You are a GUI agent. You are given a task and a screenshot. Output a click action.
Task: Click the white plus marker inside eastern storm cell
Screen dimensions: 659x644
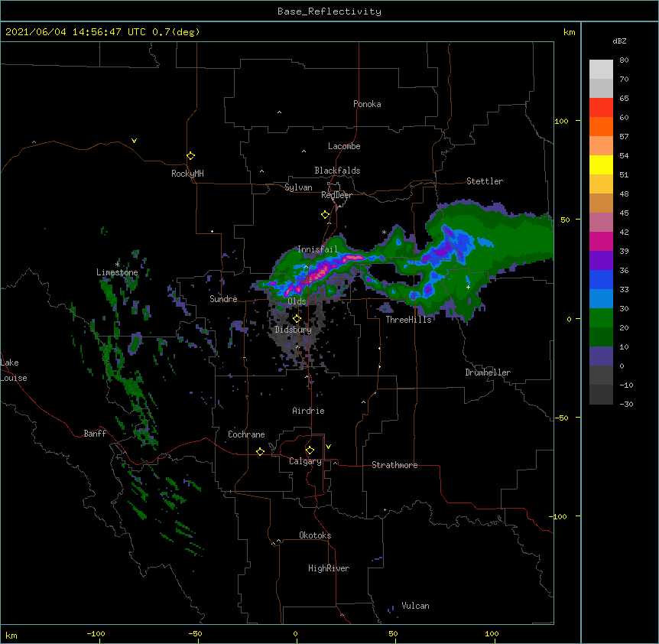[x=468, y=287]
